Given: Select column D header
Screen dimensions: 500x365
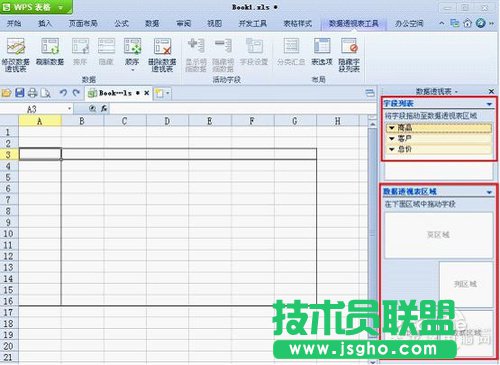Looking at the screenshot, I should click(167, 121).
